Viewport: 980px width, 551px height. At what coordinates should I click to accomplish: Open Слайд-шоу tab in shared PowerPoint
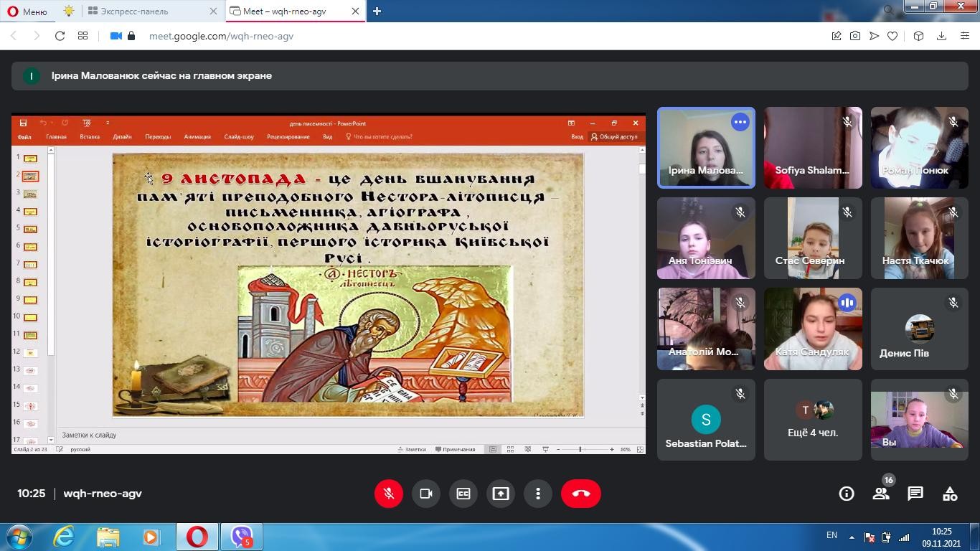tap(239, 137)
